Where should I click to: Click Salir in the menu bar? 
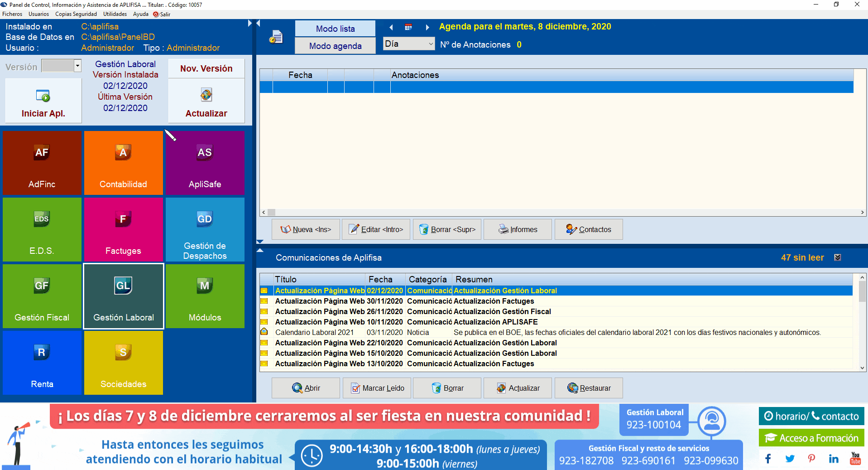tap(162, 14)
